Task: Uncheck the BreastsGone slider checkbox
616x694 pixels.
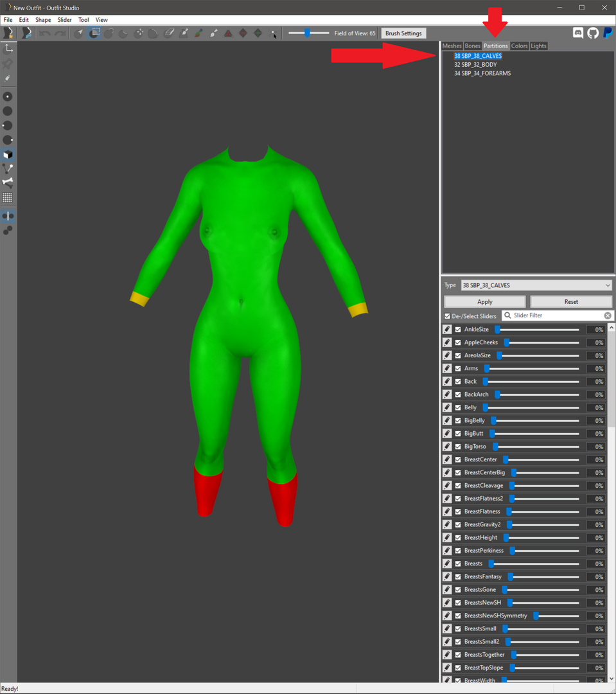Action: (x=458, y=589)
